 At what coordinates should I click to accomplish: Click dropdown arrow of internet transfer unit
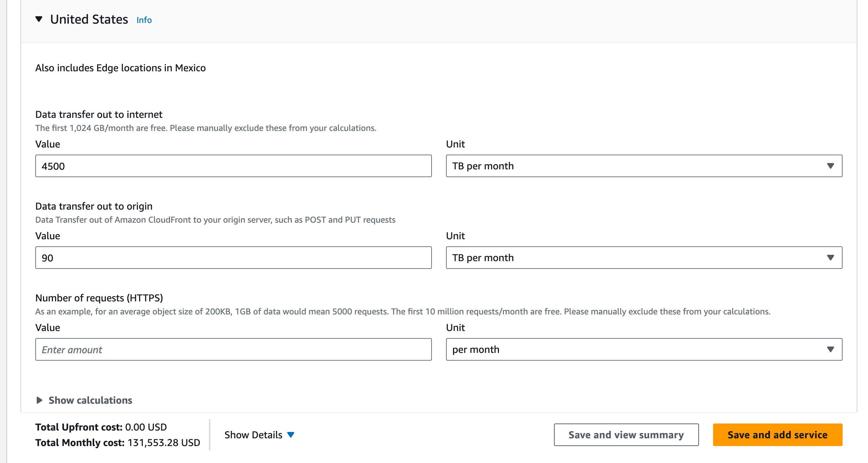click(830, 166)
